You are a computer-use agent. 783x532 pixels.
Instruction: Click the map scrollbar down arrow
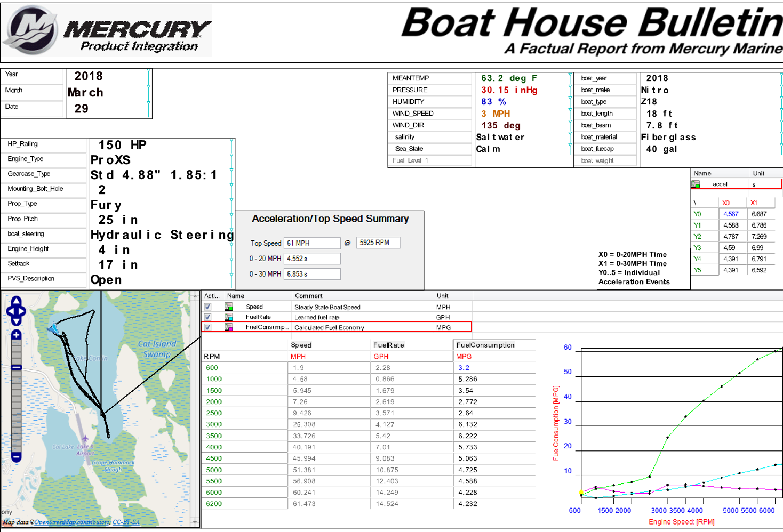(x=195, y=522)
